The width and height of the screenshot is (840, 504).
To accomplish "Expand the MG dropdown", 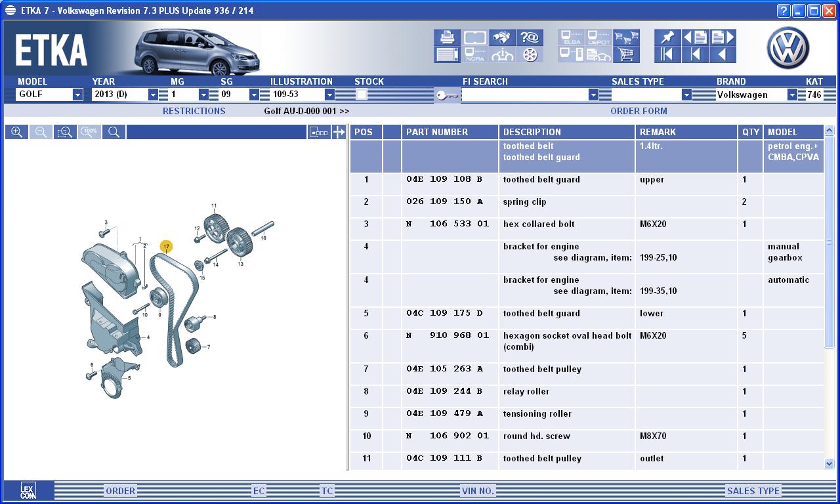I will (x=203, y=94).
